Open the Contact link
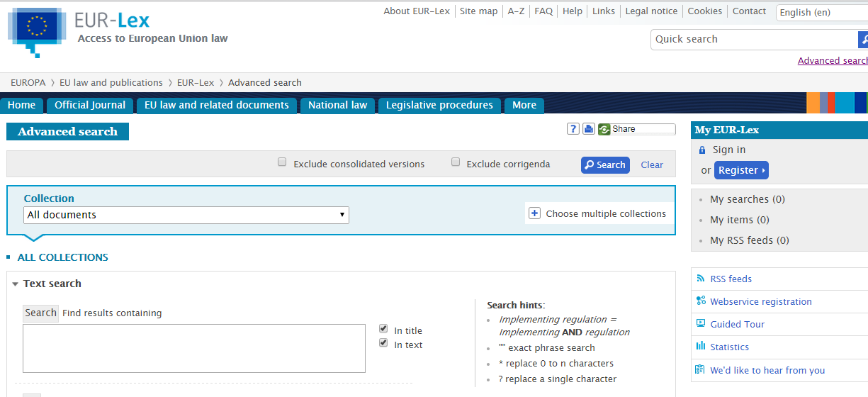This screenshot has width=868, height=397. pyautogui.click(x=749, y=11)
